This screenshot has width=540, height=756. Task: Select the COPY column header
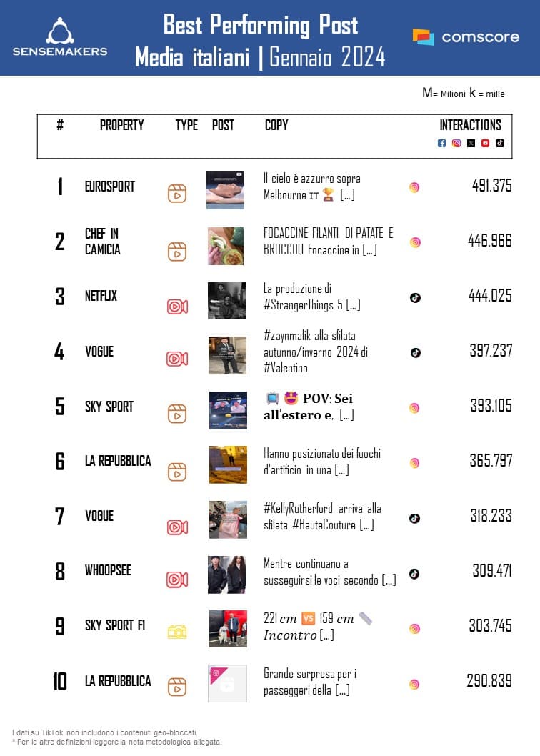(276, 125)
